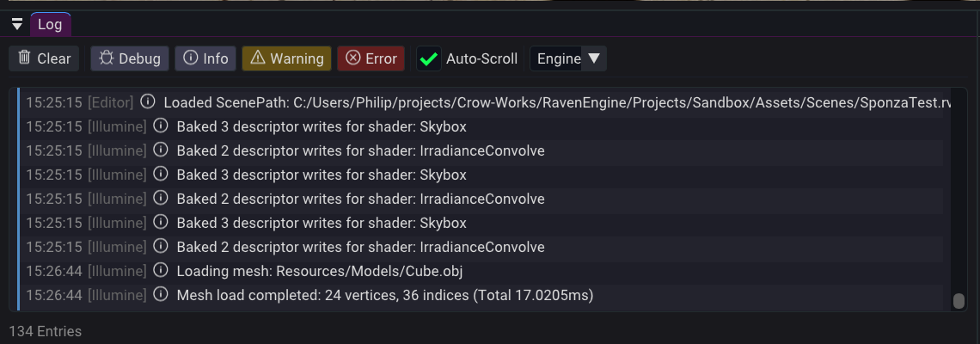980x344 pixels.
Task: Select the Debug filter label
Action: point(139,58)
